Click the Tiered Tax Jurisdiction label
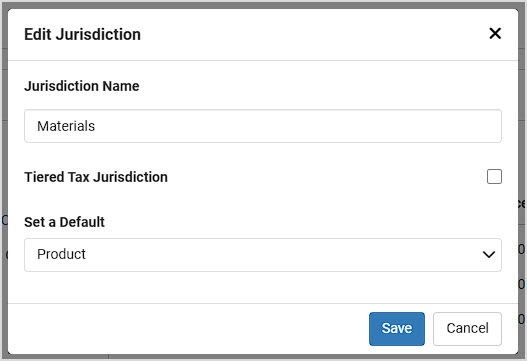The height and width of the screenshot is (361, 527). coord(96,177)
